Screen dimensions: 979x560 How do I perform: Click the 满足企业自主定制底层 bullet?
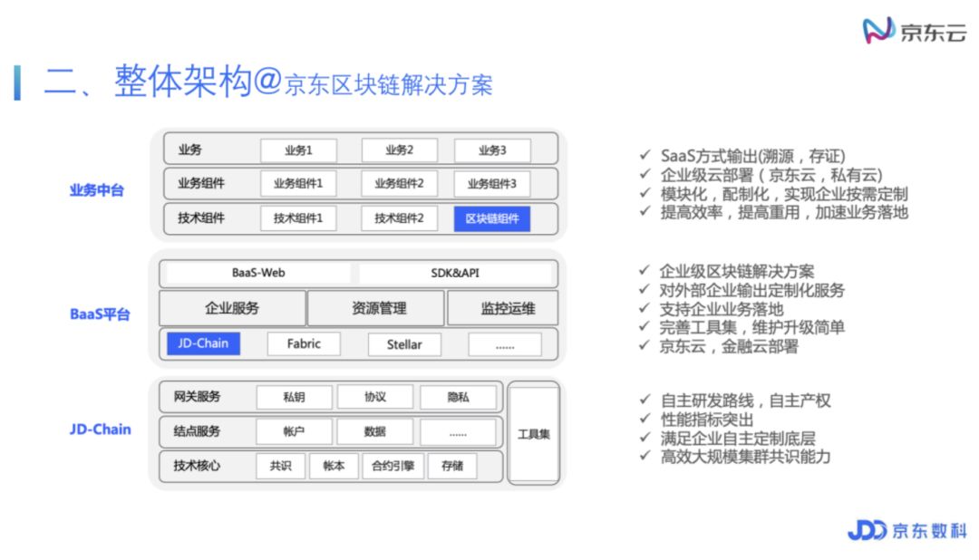coord(737,439)
